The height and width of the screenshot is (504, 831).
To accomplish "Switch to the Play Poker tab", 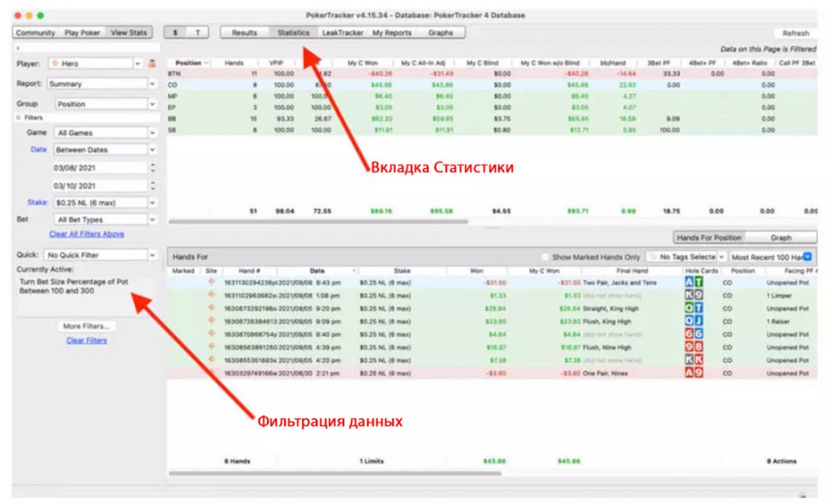I will tap(82, 32).
